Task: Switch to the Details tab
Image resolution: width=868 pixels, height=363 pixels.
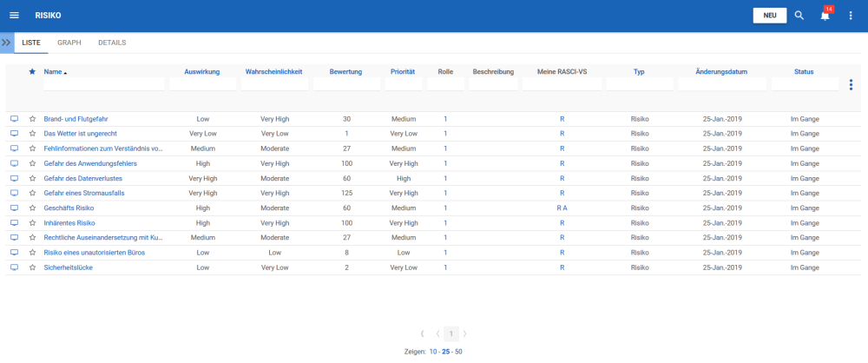Action: [112, 43]
